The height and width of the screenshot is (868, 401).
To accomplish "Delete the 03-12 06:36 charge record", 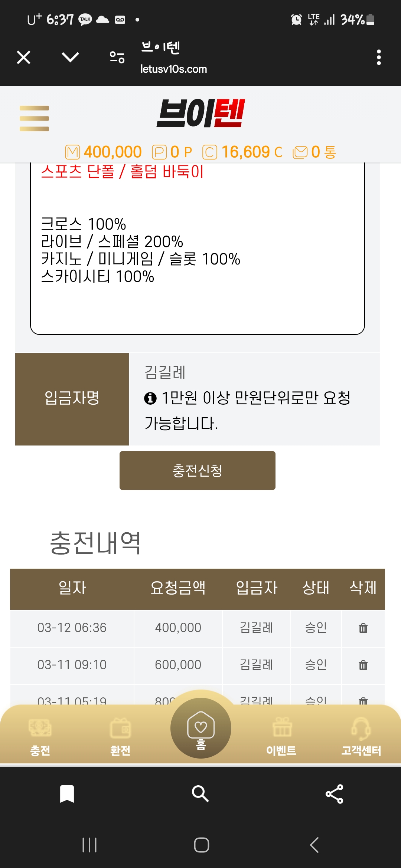I will [x=363, y=628].
